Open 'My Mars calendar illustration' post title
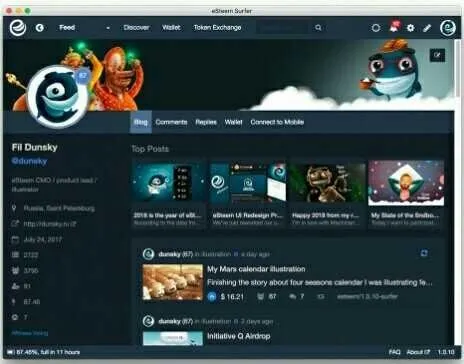This screenshot has height=364, width=464. pyautogui.click(x=256, y=269)
